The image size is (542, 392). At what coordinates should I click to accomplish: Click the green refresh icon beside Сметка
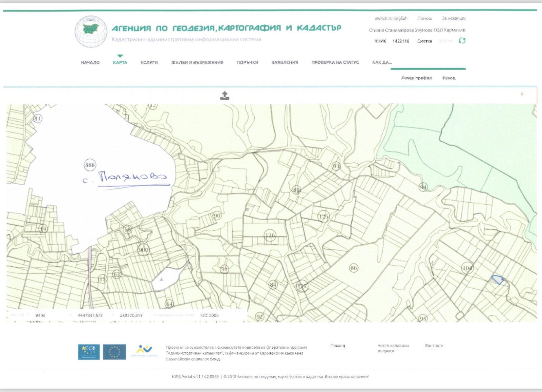462,41
